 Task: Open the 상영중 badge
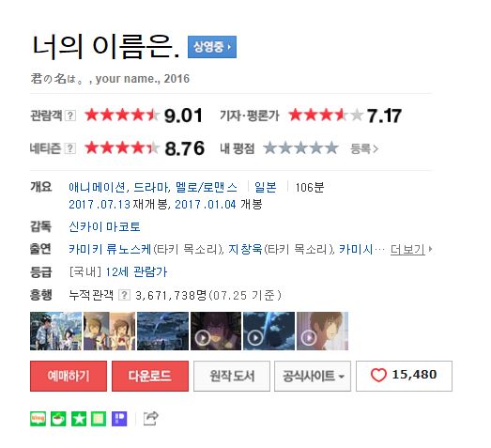pos(212,47)
